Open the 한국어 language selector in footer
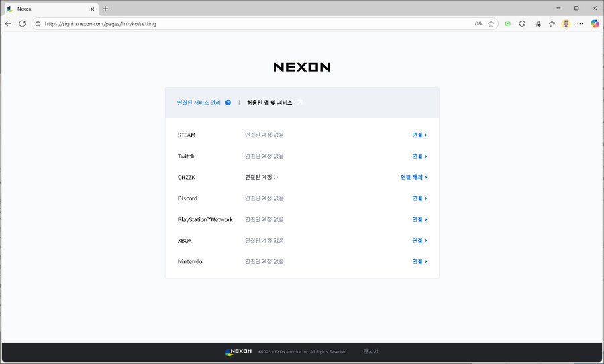Image resolution: width=604 pixels, height=364 pixels. (x=370, y=351)
